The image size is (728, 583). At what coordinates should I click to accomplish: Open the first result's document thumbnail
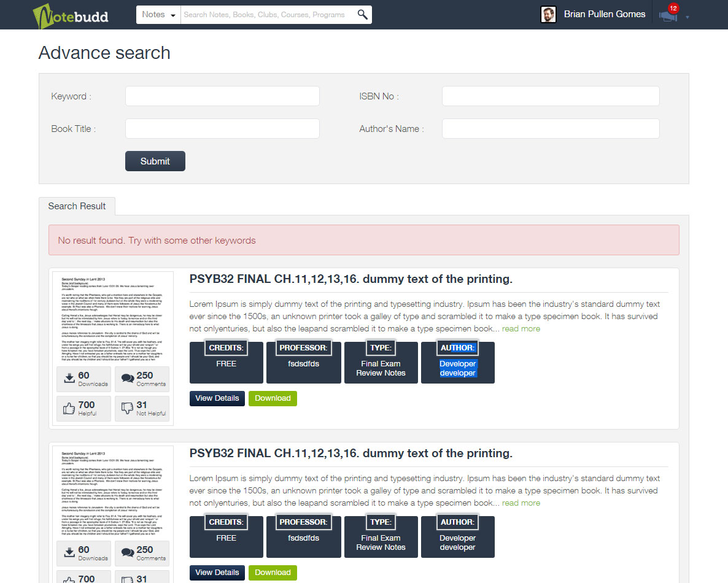click(x=113, y=317)
